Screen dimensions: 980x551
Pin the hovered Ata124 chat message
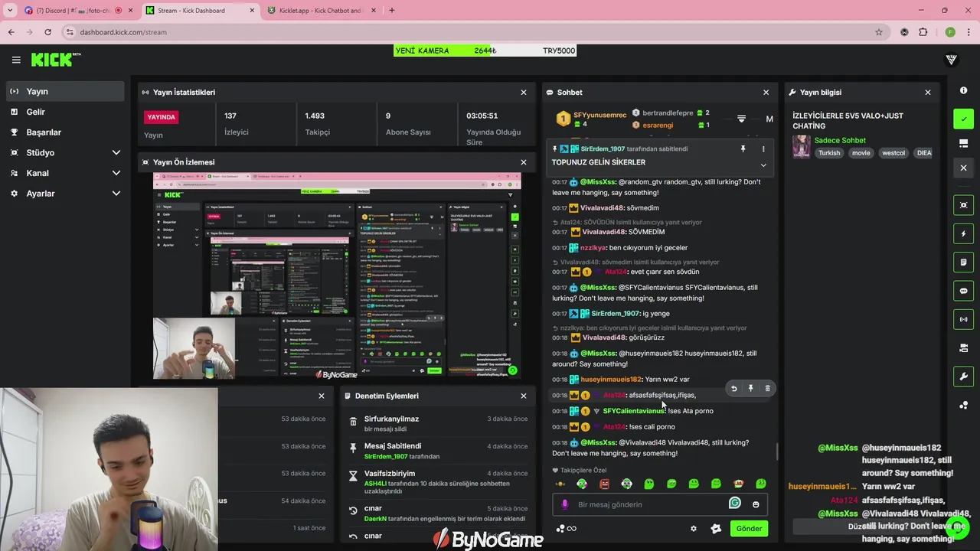(x=750, y=389)
